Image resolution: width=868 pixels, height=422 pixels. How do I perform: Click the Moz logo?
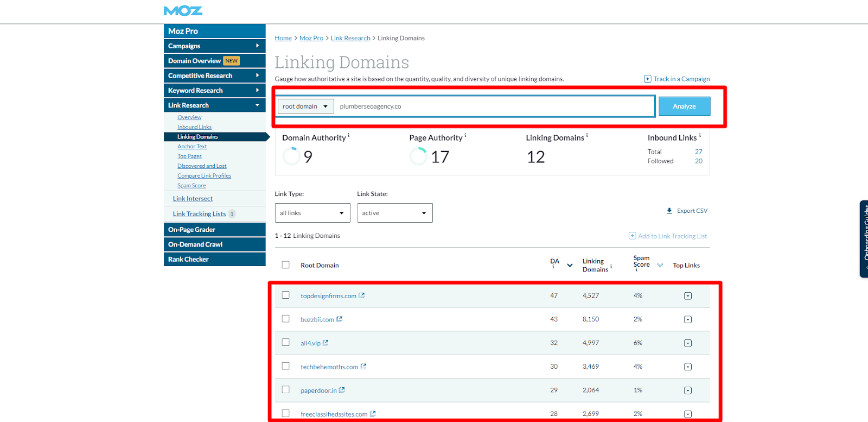click(x=183, y=11)
